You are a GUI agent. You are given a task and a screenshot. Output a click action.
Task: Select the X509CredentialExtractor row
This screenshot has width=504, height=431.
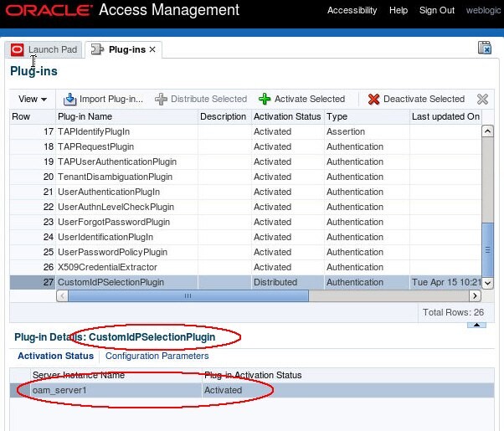click(245, 268)
